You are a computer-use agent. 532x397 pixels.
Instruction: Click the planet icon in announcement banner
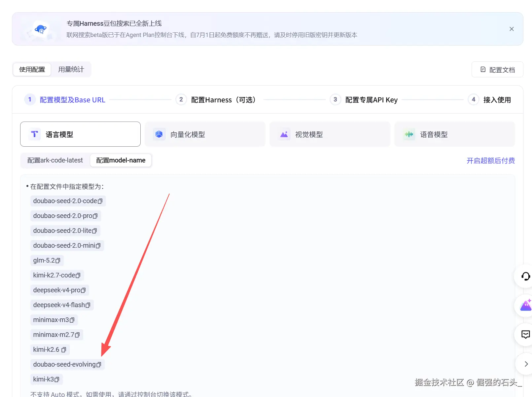[41, 29]
